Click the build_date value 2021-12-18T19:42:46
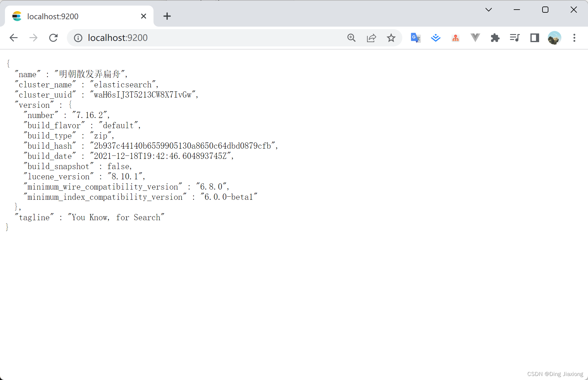Viewport: 588px width, 380px height. tap(160, 156)
